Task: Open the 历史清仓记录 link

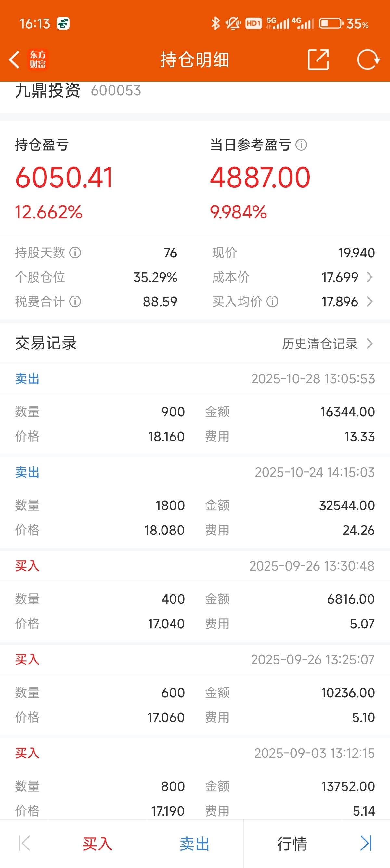Action: click(319, 344)
